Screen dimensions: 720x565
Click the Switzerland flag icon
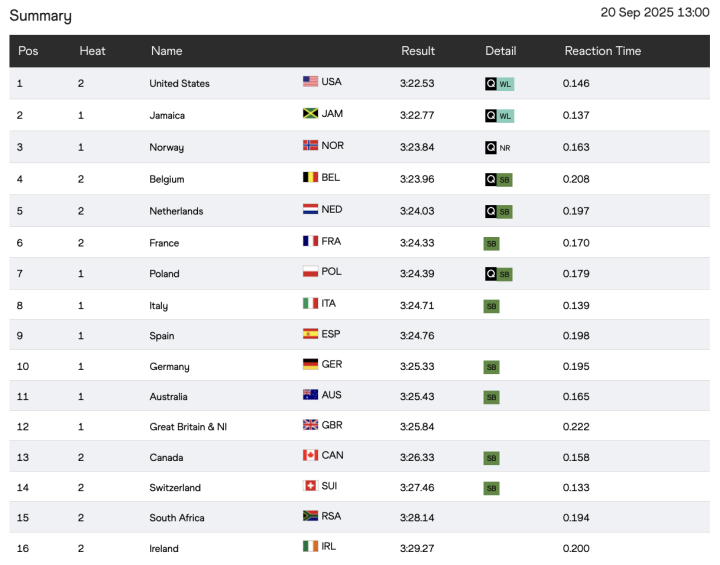coord(310,487)
